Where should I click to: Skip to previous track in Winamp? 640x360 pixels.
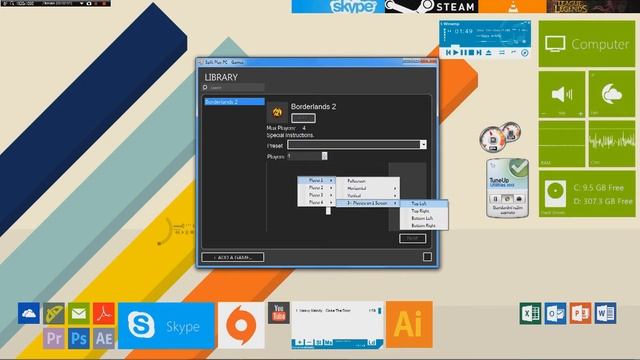449,53
